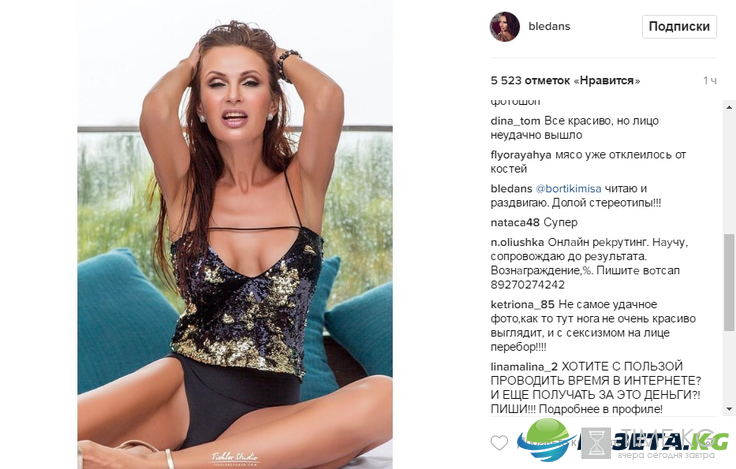Open commenter n.oliushka's profile
Viewport: 736px width, 469px height.
pyautogui.click(x=517, y=243)
